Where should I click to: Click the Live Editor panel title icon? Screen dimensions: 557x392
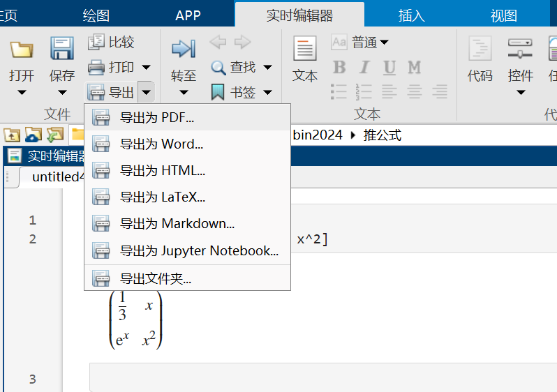[x=15, y=156]
